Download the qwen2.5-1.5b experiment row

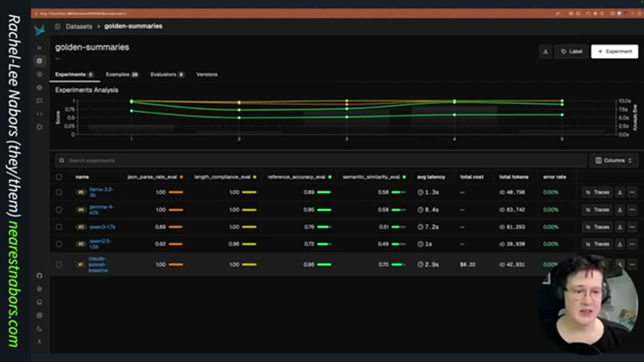click(x=620, y=244)
